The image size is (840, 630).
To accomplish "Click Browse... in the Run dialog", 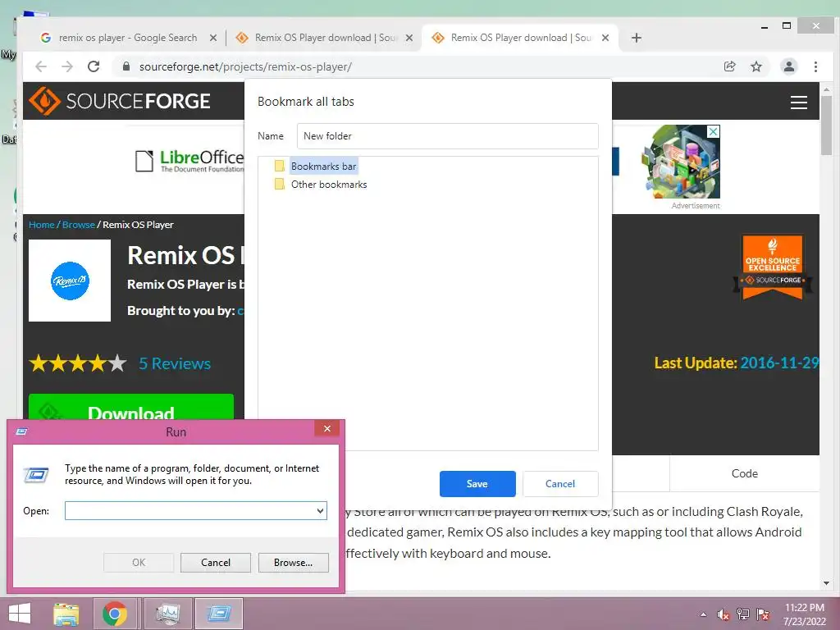I will 293,563.
